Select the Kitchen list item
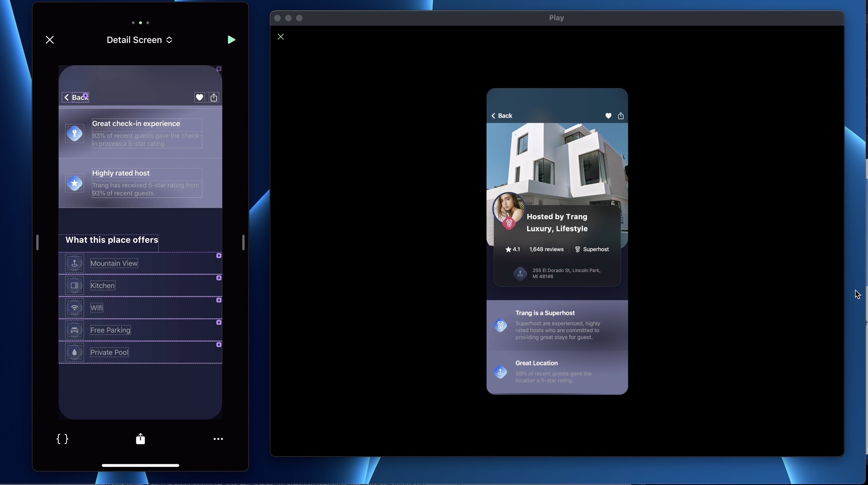The image size is (868, 485). point(103,286)
